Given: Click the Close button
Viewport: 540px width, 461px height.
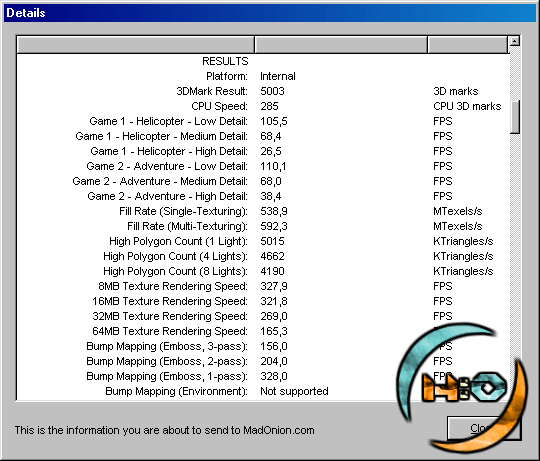Looking at the screenshot, I should [x=484, y=428].
